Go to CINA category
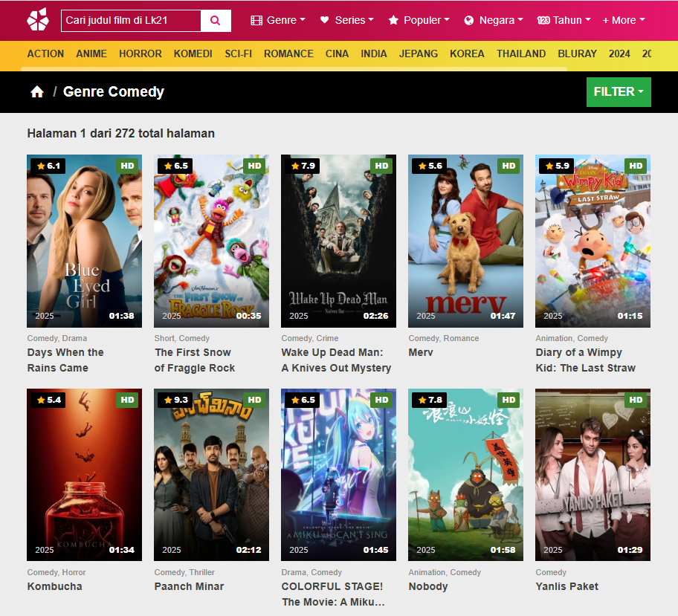678x616 pixels. 337,54
